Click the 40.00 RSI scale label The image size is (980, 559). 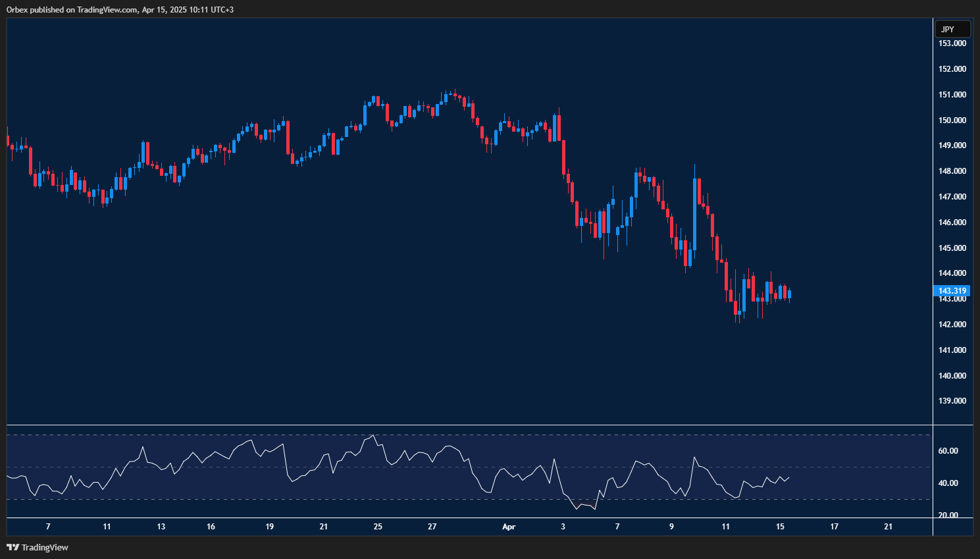point(948,483)
